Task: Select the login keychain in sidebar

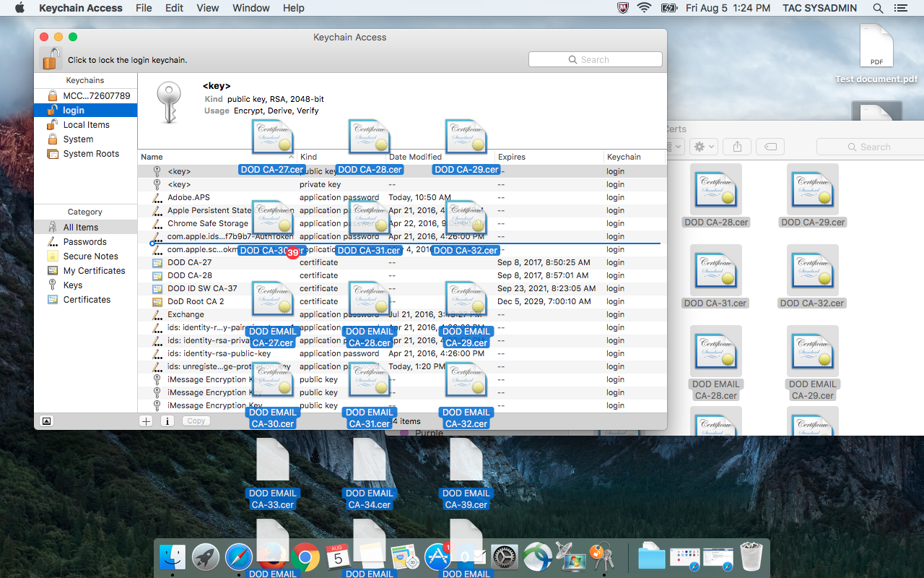Action: pos(85,111)
